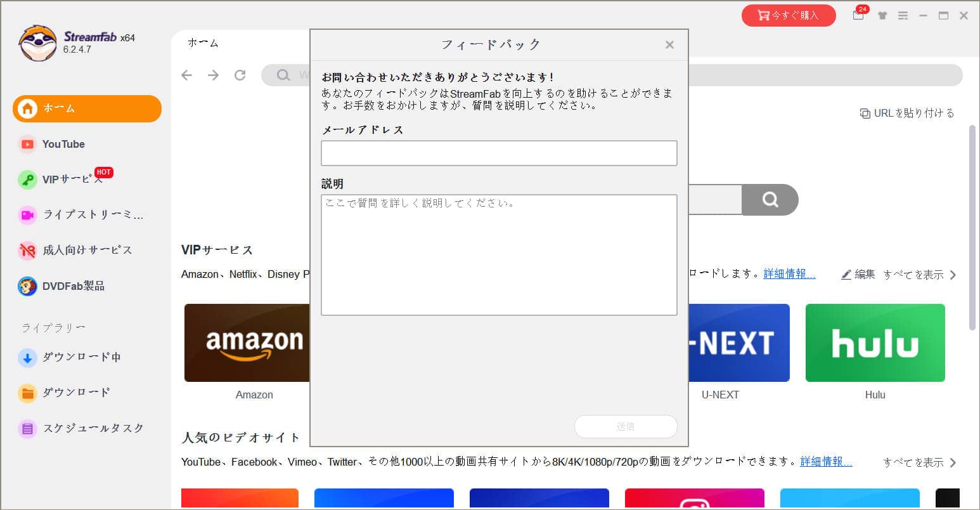
Task: Click the Instagram tile at the bottom
Action: tap(694, 499)
